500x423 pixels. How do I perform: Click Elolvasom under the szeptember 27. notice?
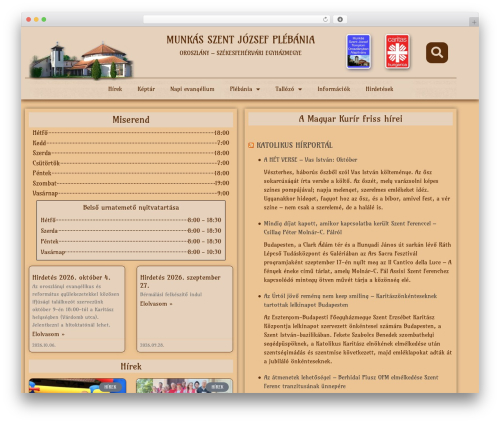pos(156,304)
